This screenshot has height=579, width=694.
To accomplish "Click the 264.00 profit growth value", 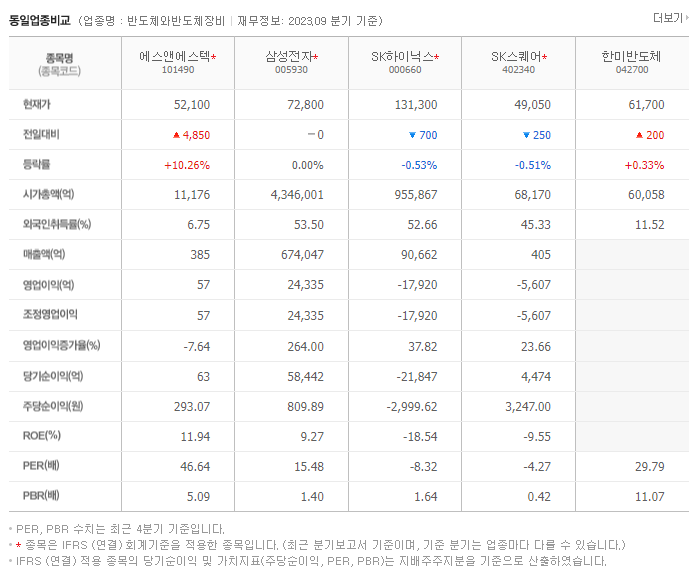I will point(305,347).
